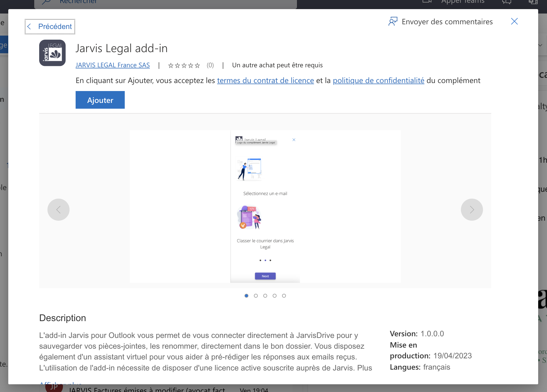Click the Description heading
Screen dimensions: 547x392
(63, 318)
